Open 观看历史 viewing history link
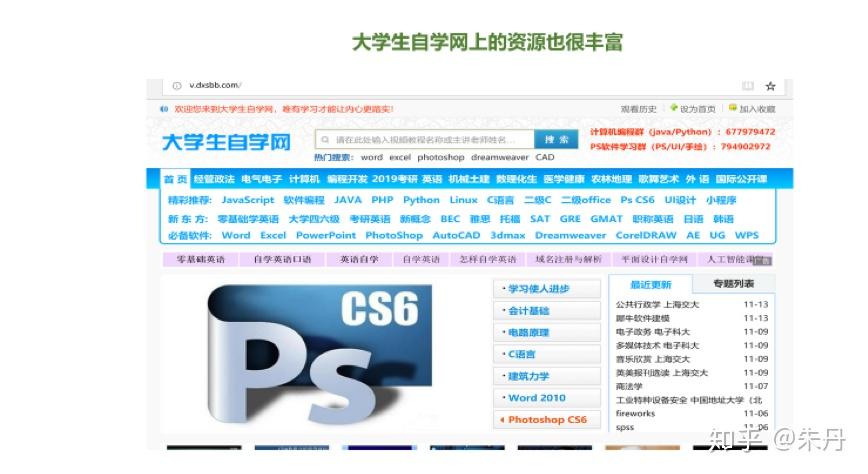 pyautogui.click(x=638, y=109)
